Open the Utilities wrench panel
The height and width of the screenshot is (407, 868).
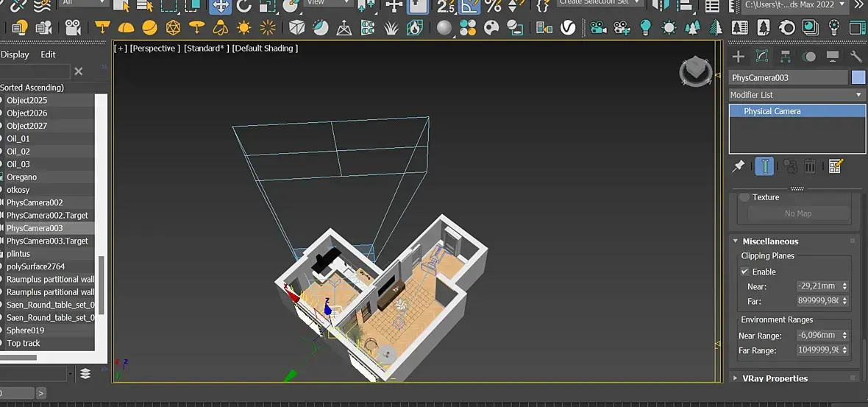[x=855, y=57]
